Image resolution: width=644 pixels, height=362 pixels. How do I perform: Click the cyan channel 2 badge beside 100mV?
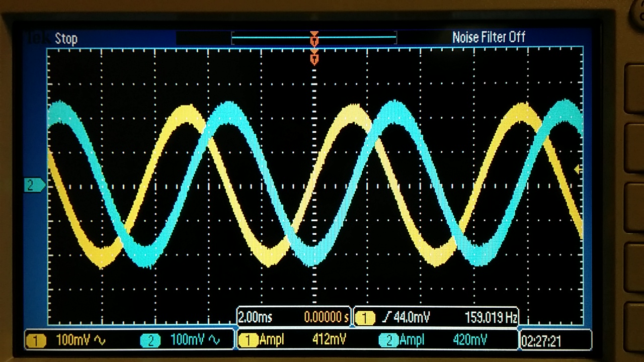(150, 341)
